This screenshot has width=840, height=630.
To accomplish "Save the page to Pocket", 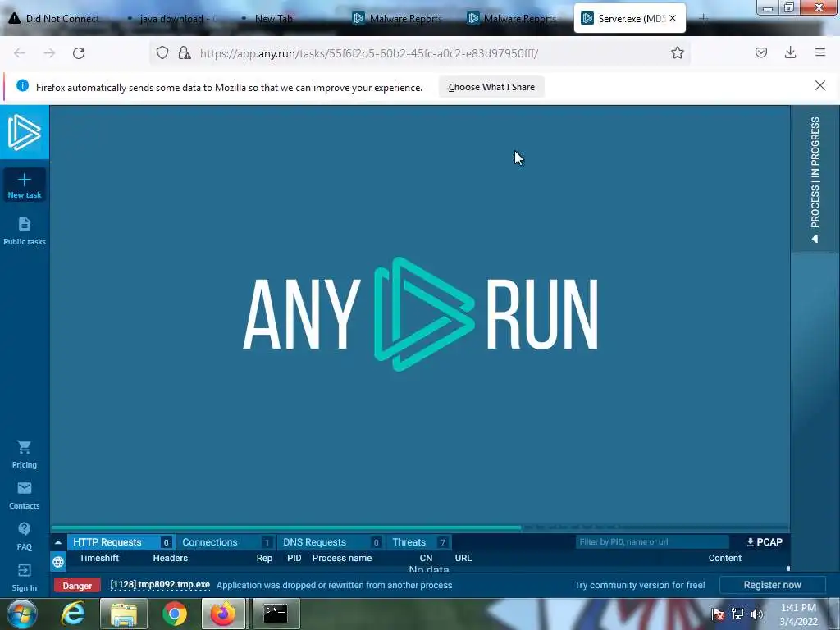I will [760, 52].
